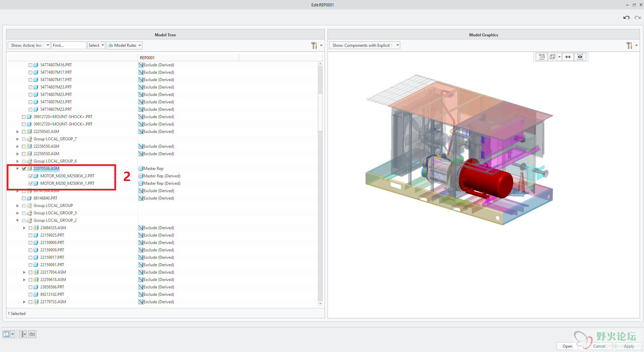Image resolution: width=644 pixels, height=352 pixels.
Task: Open display style dropdown arrow in graphics toolbar
Action: [x=559, y=57]
